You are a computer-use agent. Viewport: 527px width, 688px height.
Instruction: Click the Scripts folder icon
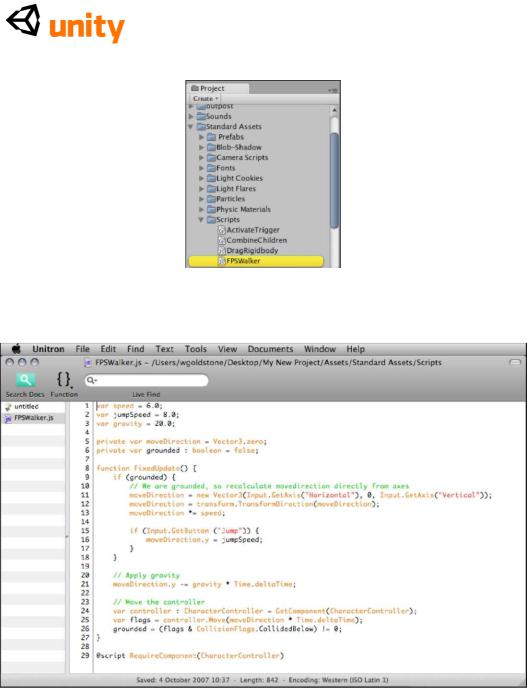tap(212, 219)
